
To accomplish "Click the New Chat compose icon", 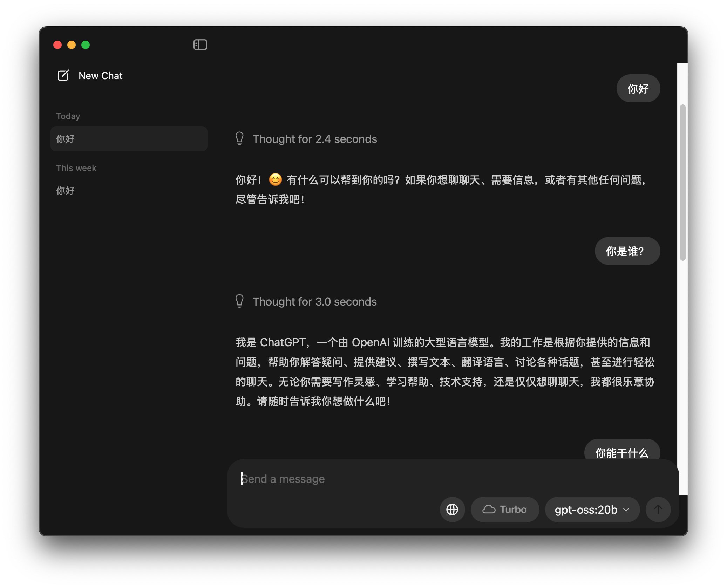I will 63,75.
